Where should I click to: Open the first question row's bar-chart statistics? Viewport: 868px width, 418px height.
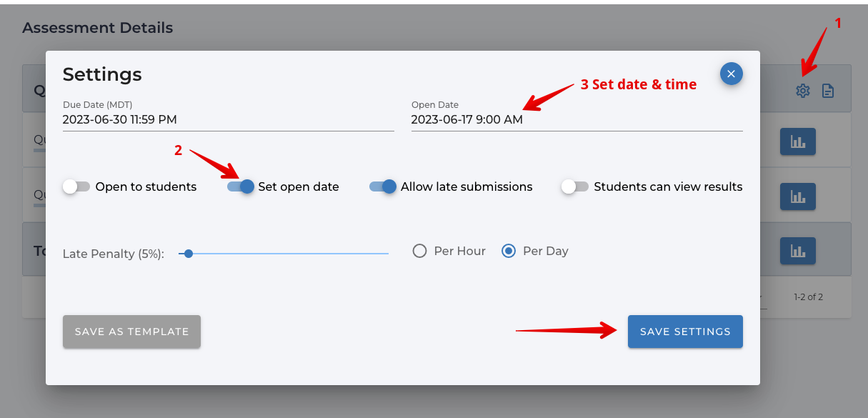[x=797, y=142]
